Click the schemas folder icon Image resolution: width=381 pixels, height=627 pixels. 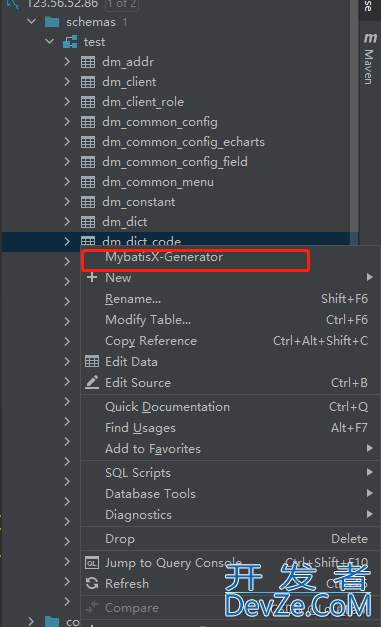(x=52, y=22)
